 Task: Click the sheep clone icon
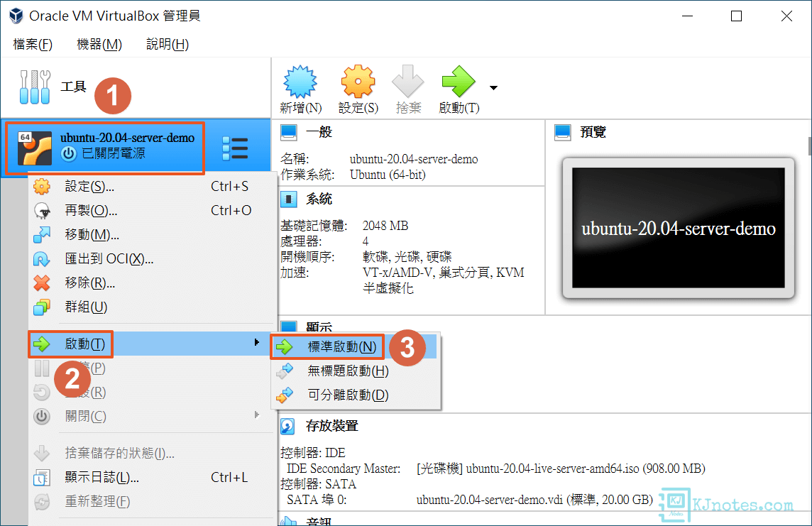[42, 211]
